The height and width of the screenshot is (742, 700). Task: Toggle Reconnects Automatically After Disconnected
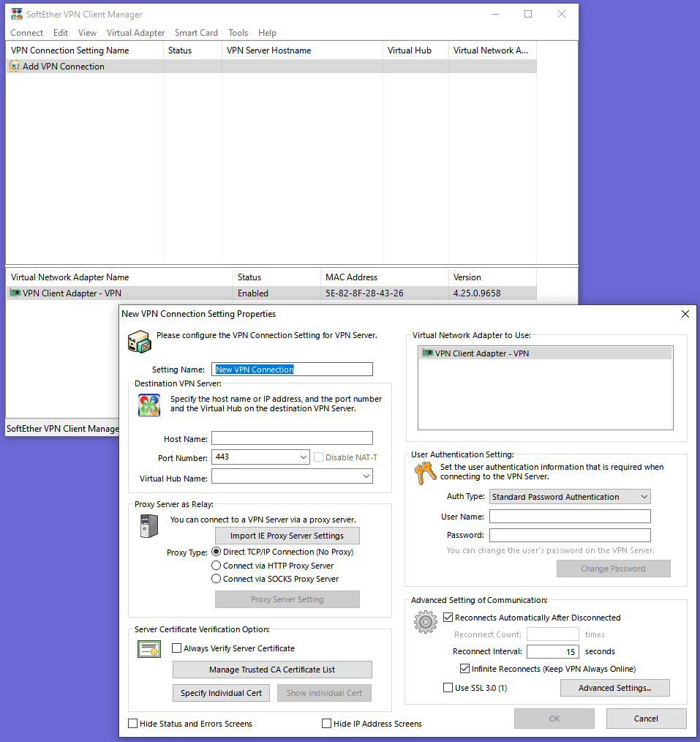click(448, 617)
